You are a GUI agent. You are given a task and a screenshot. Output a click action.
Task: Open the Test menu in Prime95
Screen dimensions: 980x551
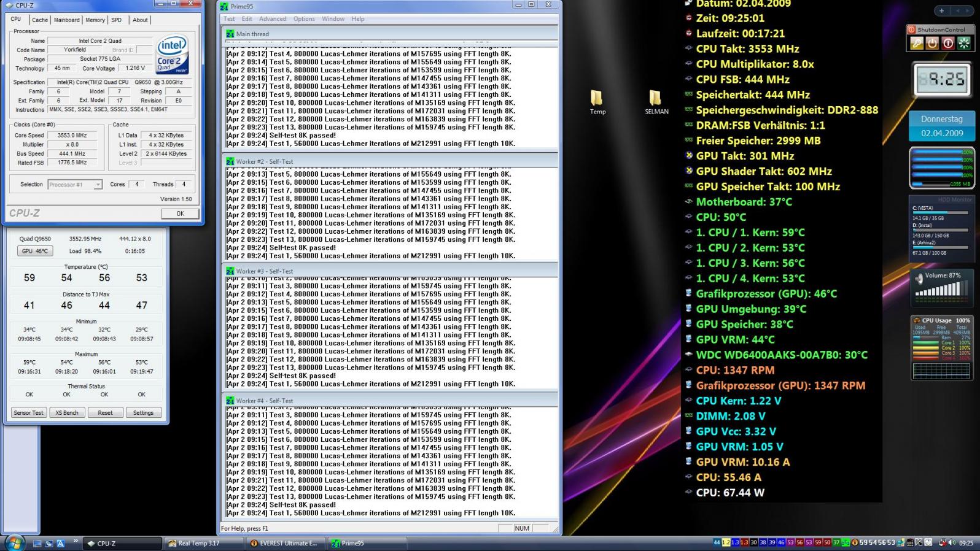(229, 19)
